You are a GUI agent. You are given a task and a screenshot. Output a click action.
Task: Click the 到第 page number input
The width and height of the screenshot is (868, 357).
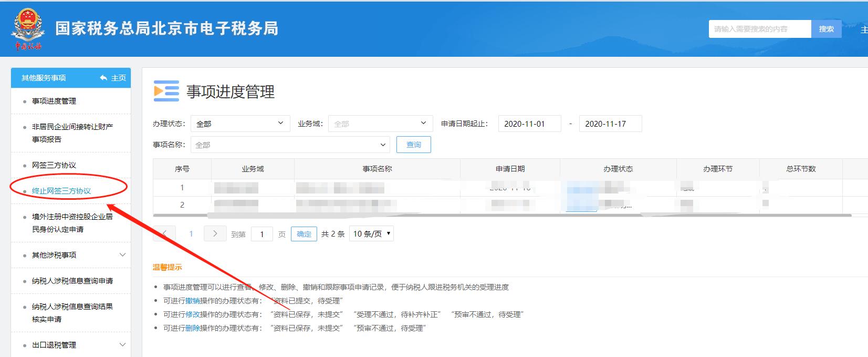tap(262, 234)
